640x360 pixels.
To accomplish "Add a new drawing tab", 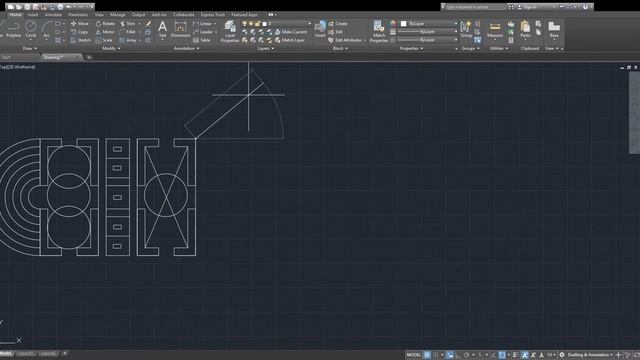I will coord(89,58).
